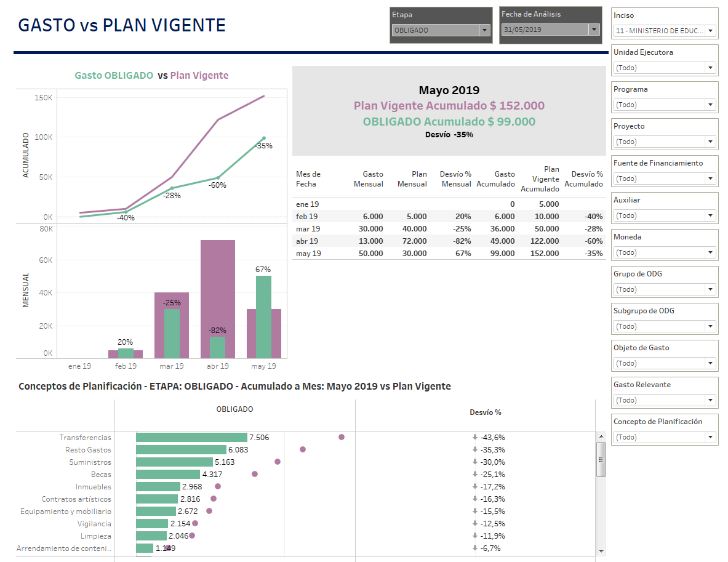Click the Resto Gastos down-arrow deviation icon
Screen dimensions: 728x562
tap(475, 449)
